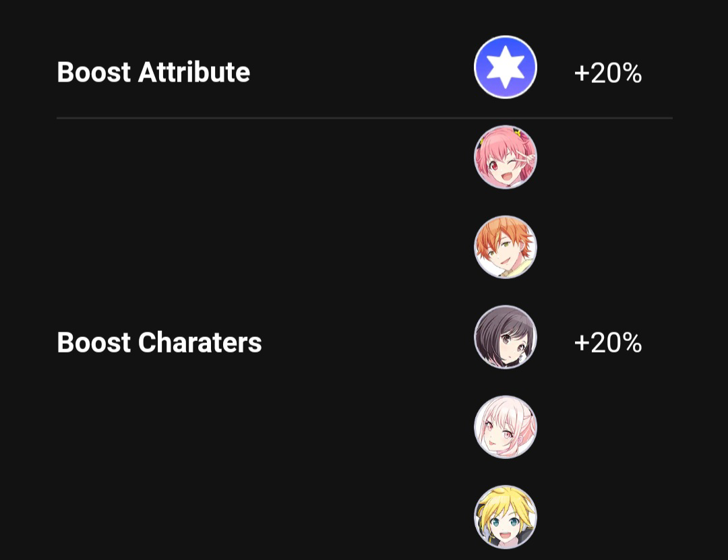Click the "Boost Charaters" label
728x560 pixels.
(159, 342)
